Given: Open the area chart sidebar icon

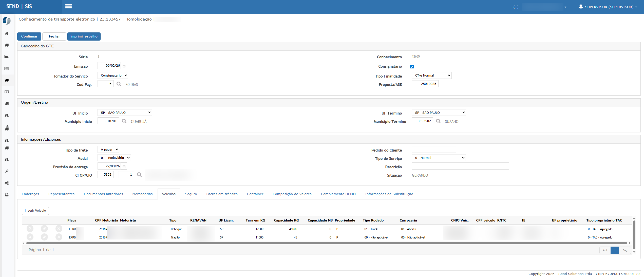Looking at the screenshot, I should (x=7, y=57).
